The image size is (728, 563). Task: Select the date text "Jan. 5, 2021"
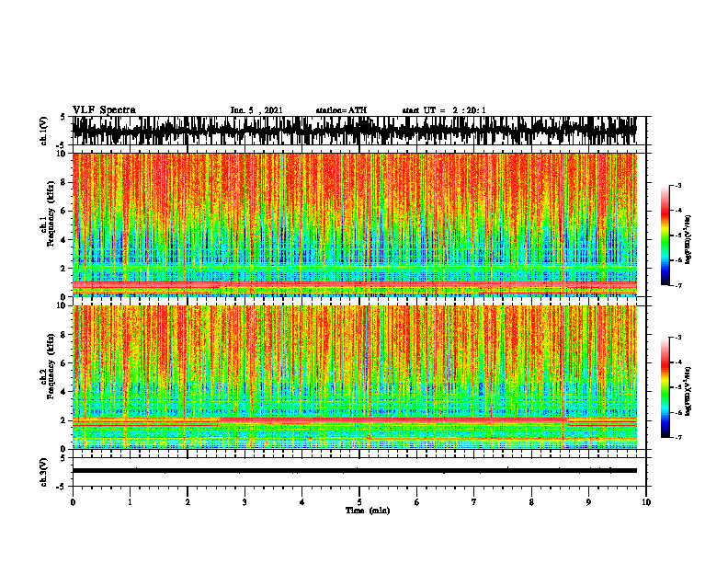256,110
